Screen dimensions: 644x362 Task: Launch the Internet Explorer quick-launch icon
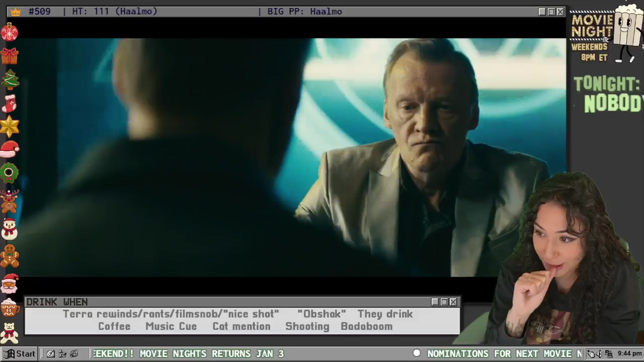(74, 354)
